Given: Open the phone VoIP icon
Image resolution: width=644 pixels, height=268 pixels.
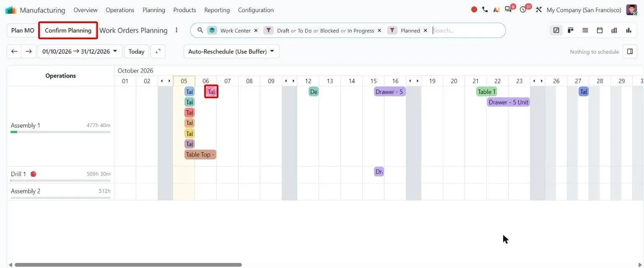Looking at the screenshot, I should click(x=485, y=9).
